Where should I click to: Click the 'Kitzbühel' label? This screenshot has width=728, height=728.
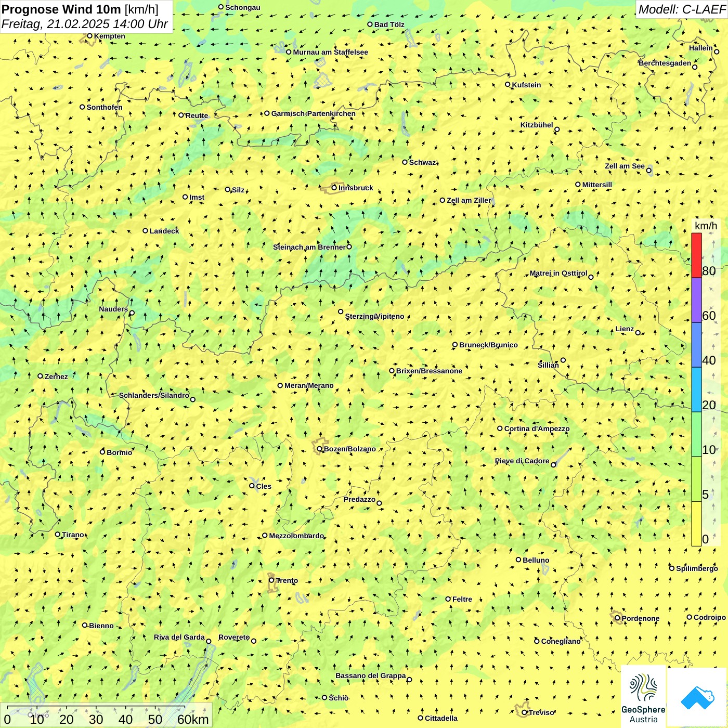[537, 125]
